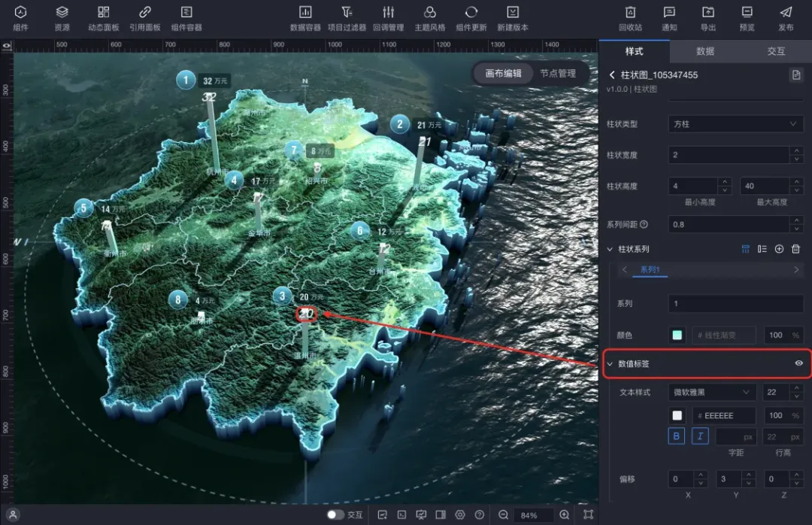Toggle 数值标签 visibility eye
812x525 pixels.
(x=799, y=363)
